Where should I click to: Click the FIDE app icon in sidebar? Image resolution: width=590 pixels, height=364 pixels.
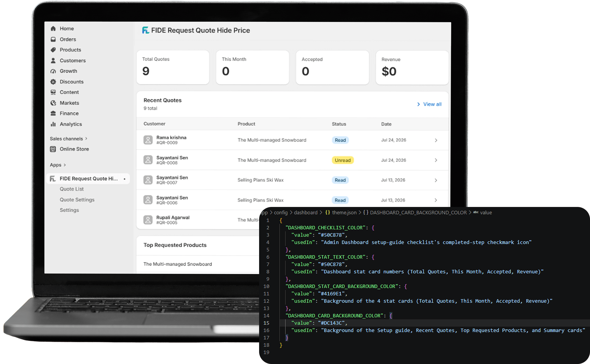[x=53, y=179]
